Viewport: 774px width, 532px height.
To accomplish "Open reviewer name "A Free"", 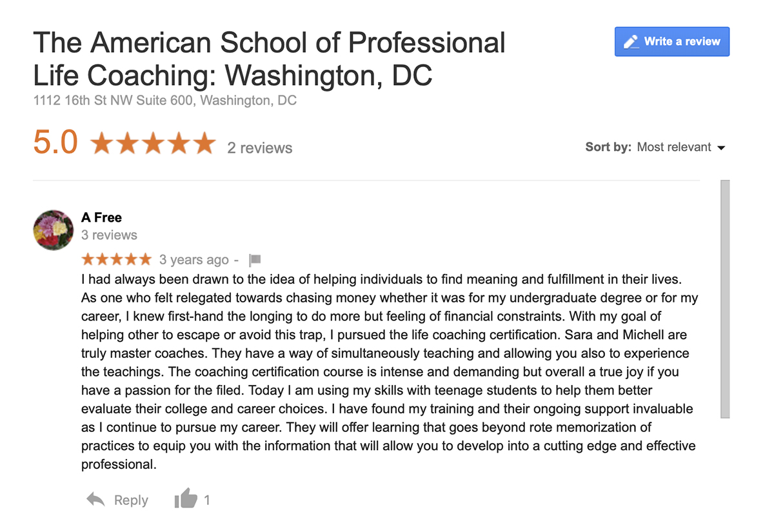I will coord(101,217).
